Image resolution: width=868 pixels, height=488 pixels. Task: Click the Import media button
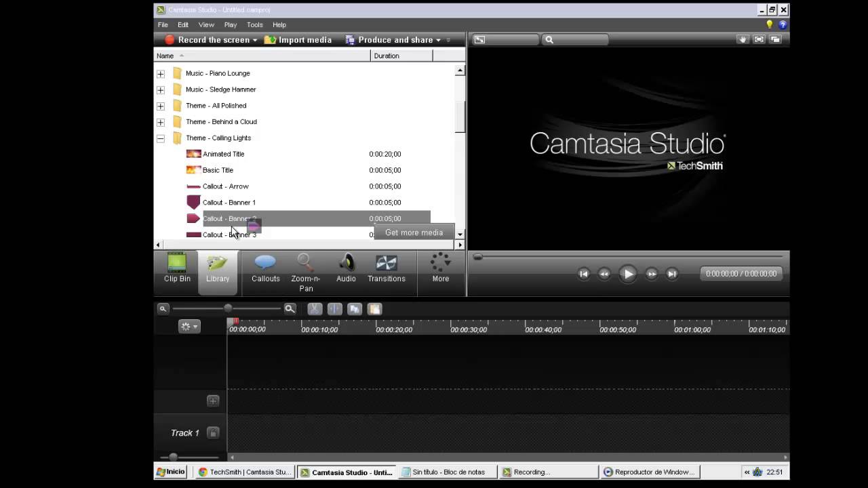click(298, 40)
